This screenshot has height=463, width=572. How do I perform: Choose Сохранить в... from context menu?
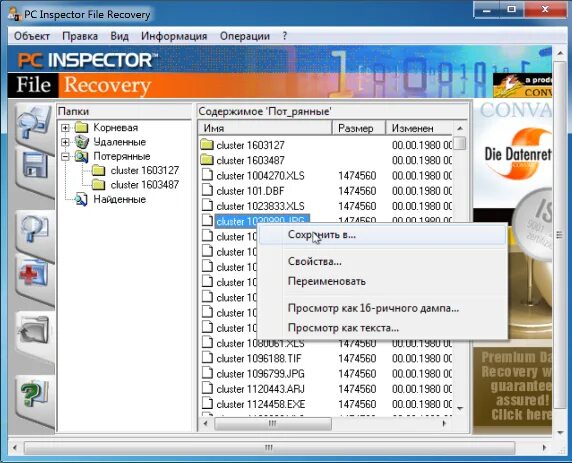coord(382,235)
